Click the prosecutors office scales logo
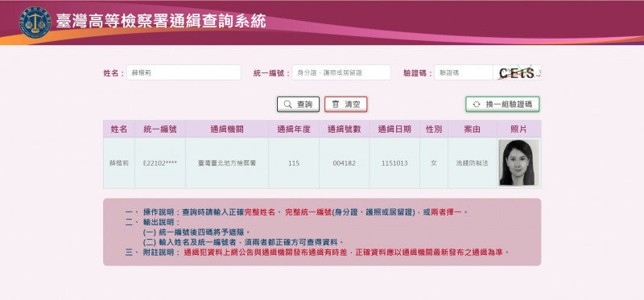 (x=35, y=23)
